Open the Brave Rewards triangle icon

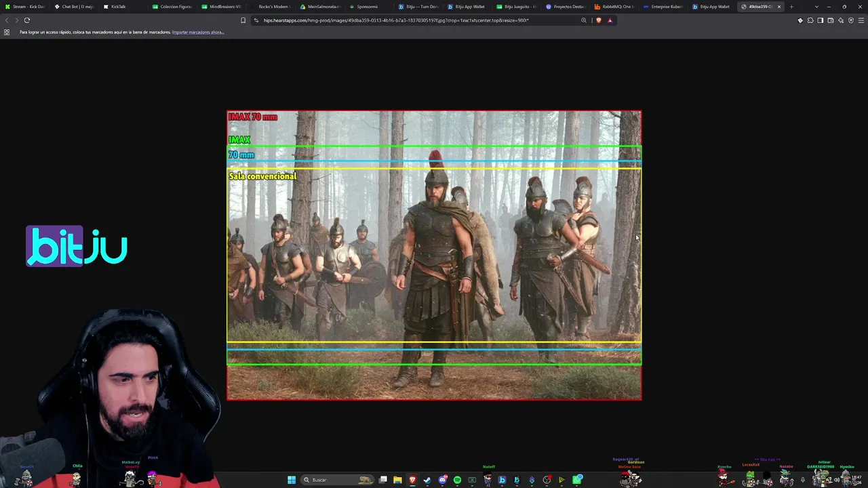point(610,20)
